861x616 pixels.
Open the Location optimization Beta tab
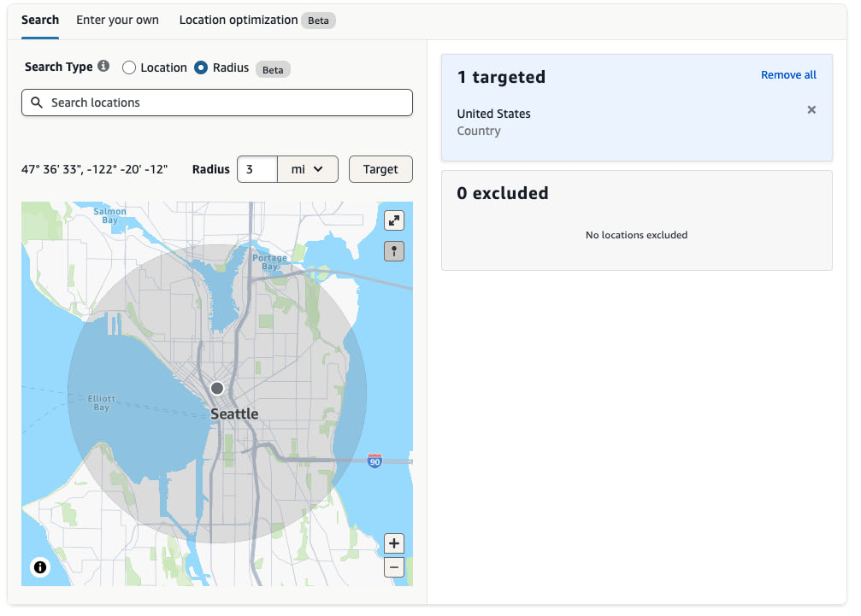point(239,20)
